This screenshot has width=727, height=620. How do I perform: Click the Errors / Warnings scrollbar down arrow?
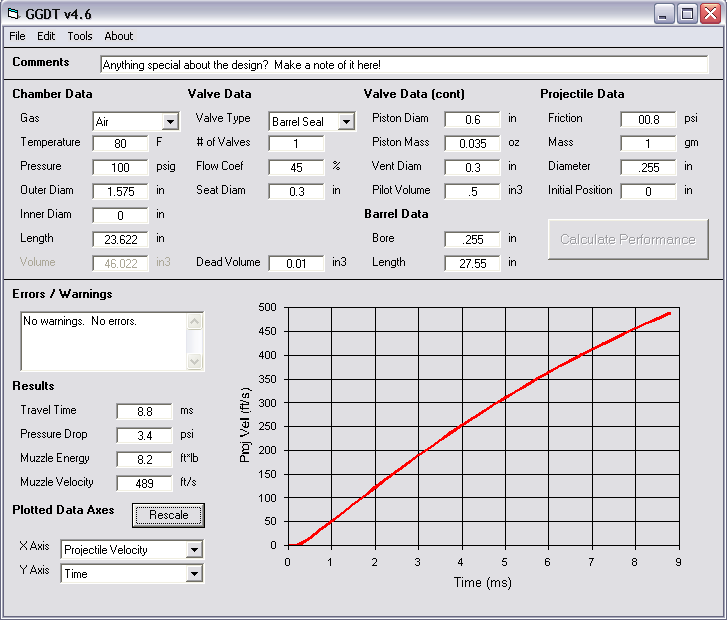point(194,362)
